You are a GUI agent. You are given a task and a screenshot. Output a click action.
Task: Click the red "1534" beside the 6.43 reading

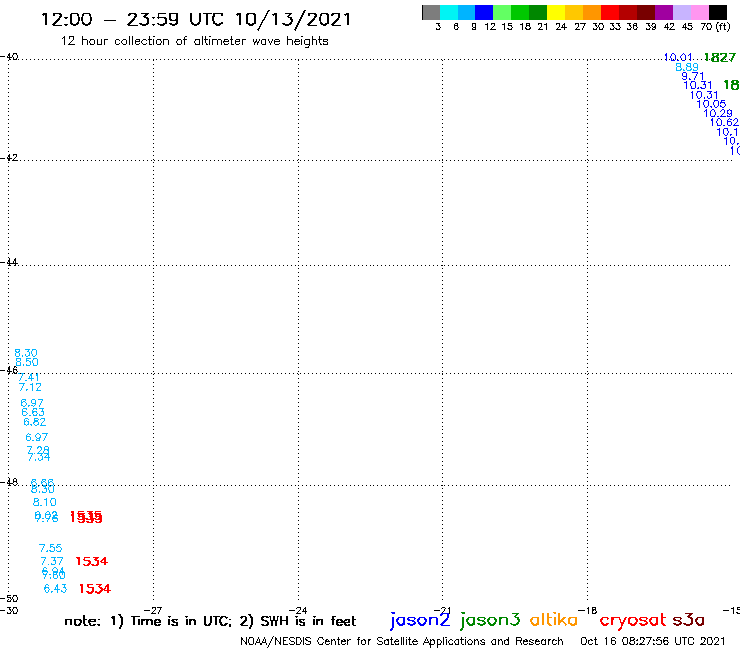click(94, 589)
